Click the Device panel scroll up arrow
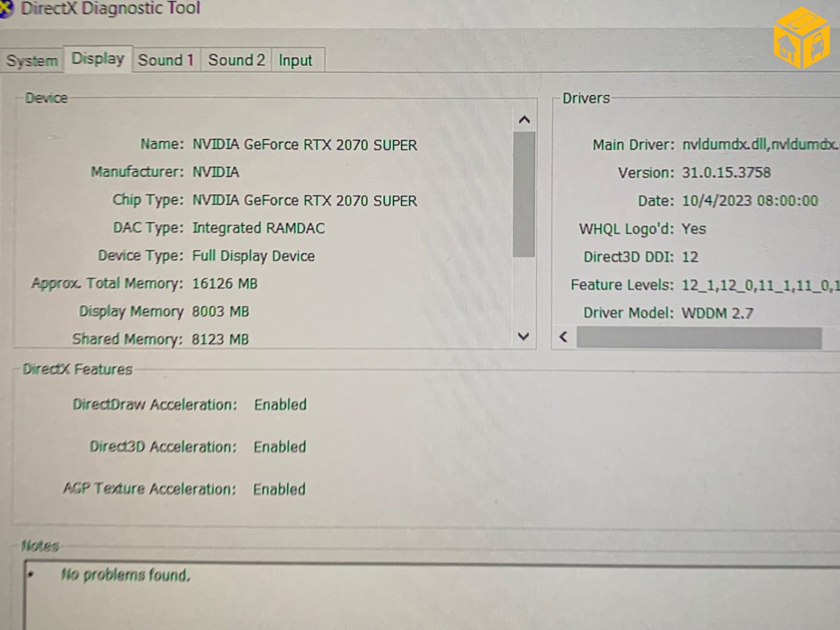 pyautogui.click(x=524, y=120)
